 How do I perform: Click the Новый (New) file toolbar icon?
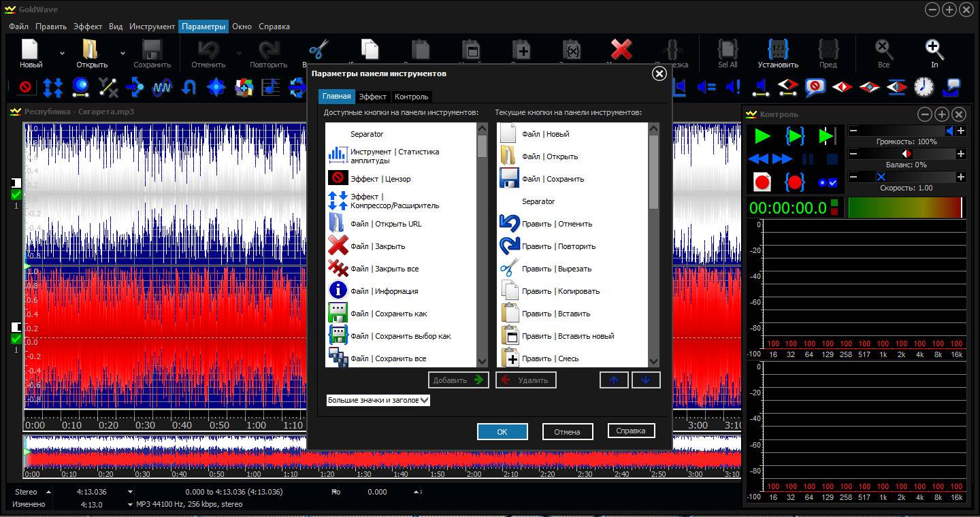(31, 49)
